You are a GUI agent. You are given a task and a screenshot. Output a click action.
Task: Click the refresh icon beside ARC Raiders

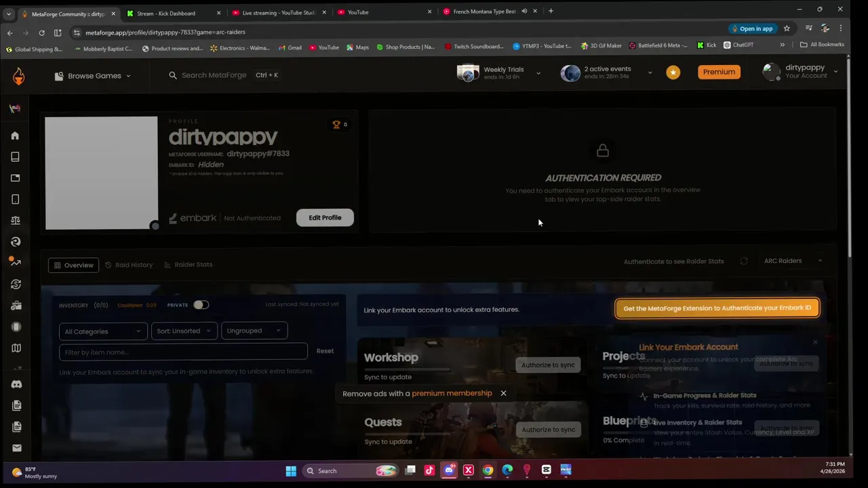[744, 261]
